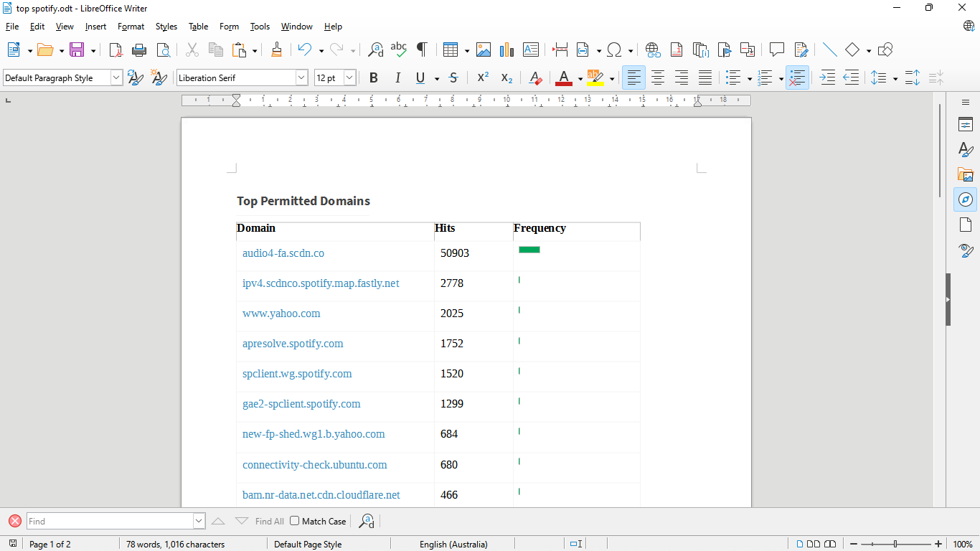This screenshot has height=551, width=980.
Task: Click Export as PDF icon
Action: coord(116,50)
